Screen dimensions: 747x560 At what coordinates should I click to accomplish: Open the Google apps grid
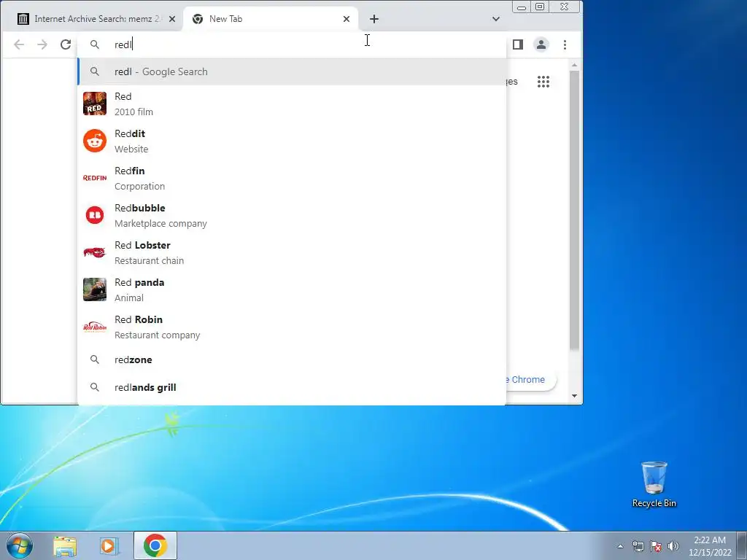pos(543,82)
